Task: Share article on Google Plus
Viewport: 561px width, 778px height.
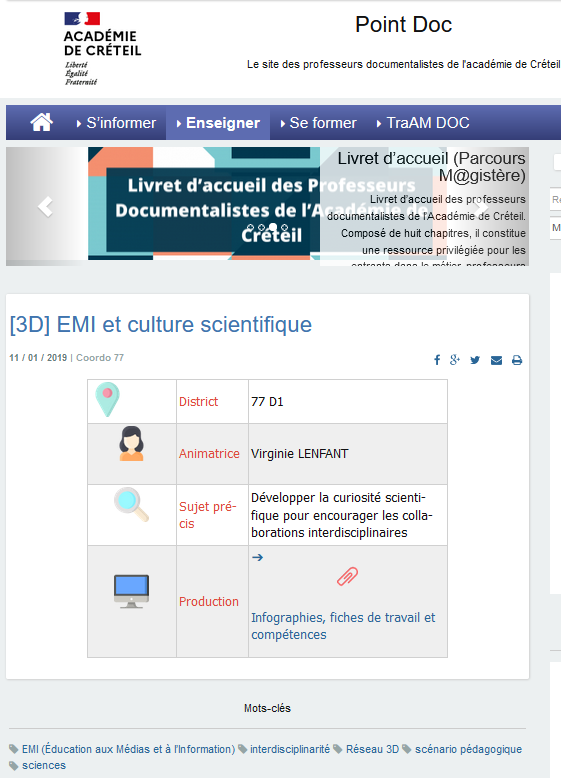Action: [455, 360]
